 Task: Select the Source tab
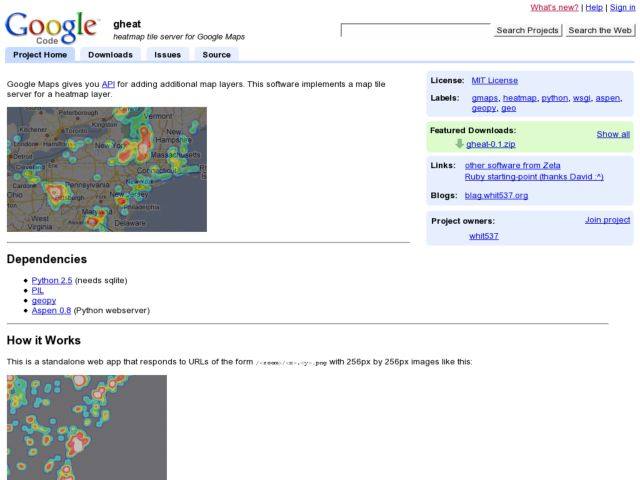(x=216, y=55)
